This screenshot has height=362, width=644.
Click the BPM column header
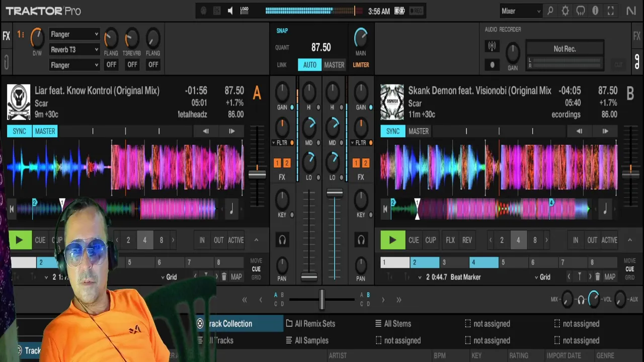pos(440,355)
